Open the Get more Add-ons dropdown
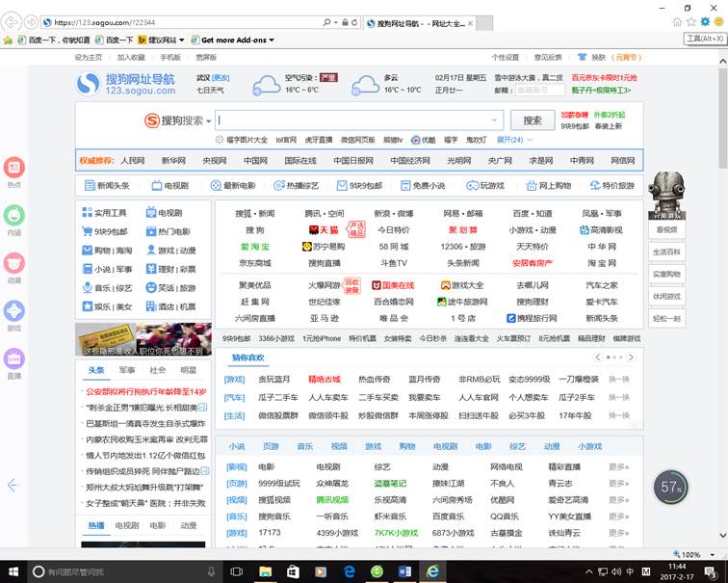 click(x=234, y=40)
